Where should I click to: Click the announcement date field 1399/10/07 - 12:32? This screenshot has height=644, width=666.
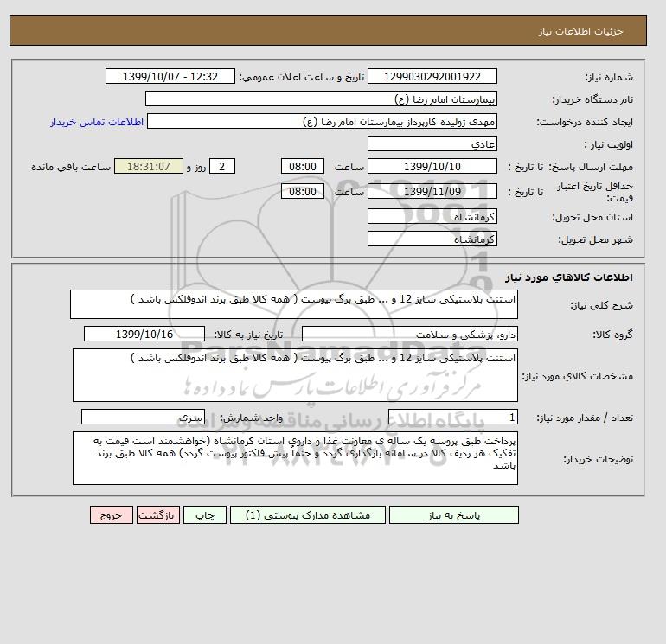pyautogui.click(x=170, y=76)
